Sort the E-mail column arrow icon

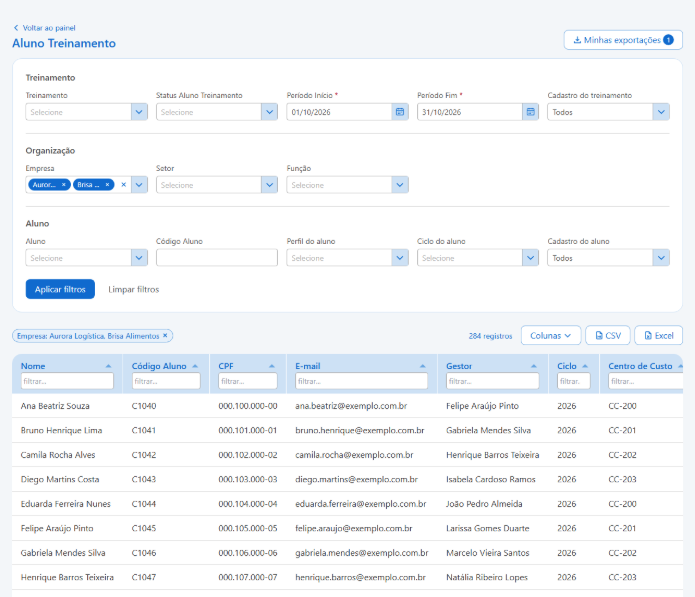click(x=422, y=366)
